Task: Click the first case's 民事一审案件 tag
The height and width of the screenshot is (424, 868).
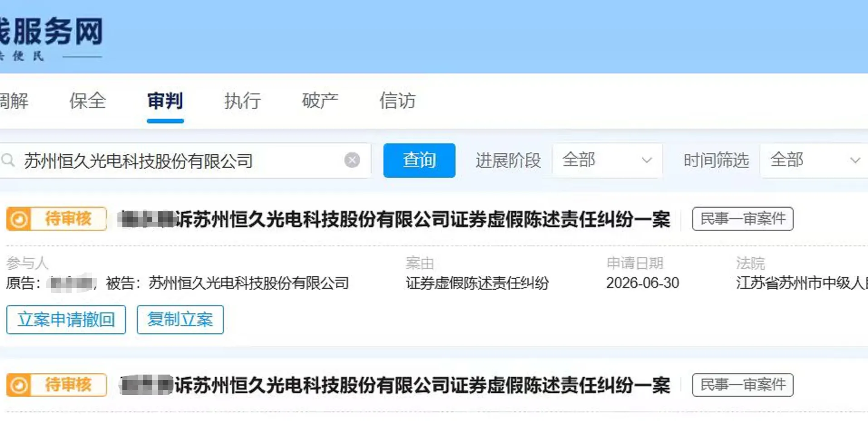Action: tap(742, 219)
